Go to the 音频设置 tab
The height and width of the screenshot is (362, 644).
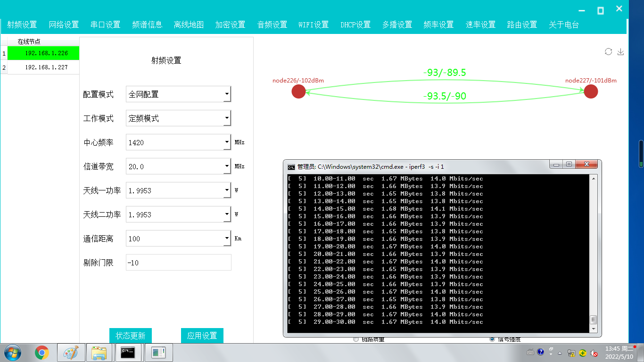pyautogui.click(x=272, y=25)
